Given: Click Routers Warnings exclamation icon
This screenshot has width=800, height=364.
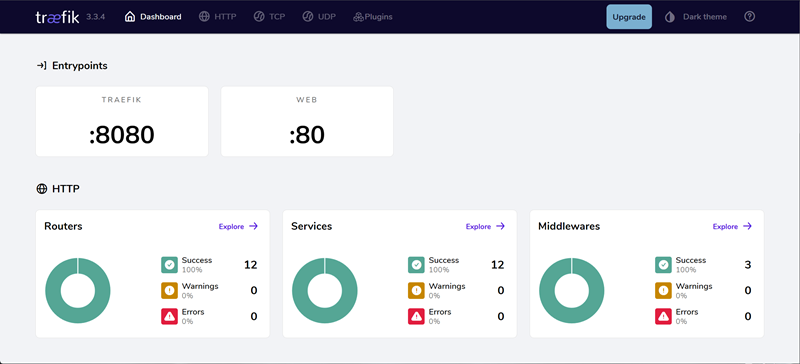Looking at the screenshot, I should (x=169, y=290).
